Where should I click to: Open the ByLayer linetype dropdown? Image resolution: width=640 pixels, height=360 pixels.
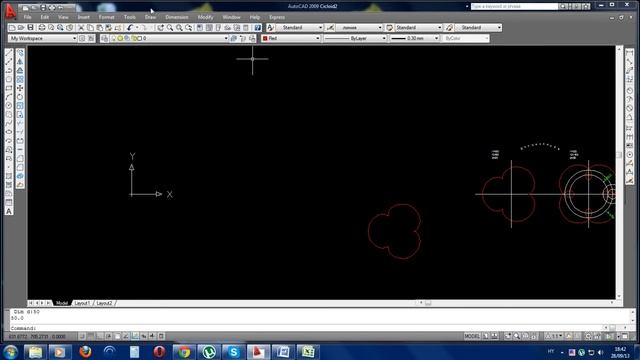click(x=355, y=38)
